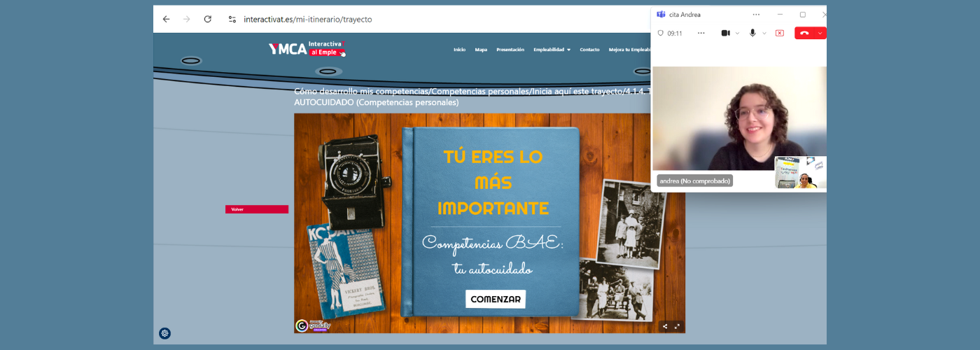The width and height of the screenshot is (980, 350).
Task: Click the shield privacy icon in call
Action: [660, 33]
